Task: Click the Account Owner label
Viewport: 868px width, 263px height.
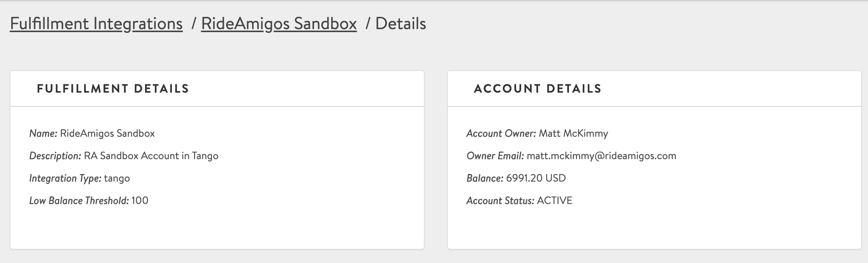Action: pyautogui.click(x=501, y=133)
